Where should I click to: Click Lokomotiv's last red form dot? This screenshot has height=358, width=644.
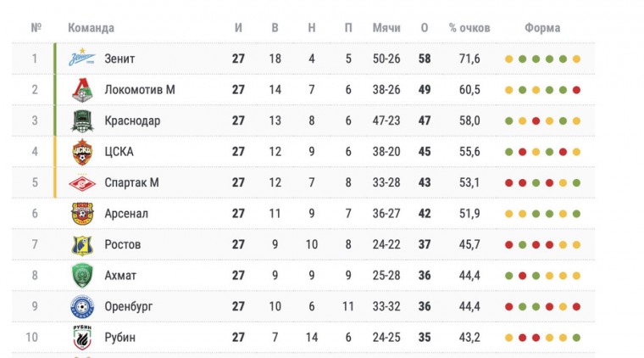coord(577,90)
